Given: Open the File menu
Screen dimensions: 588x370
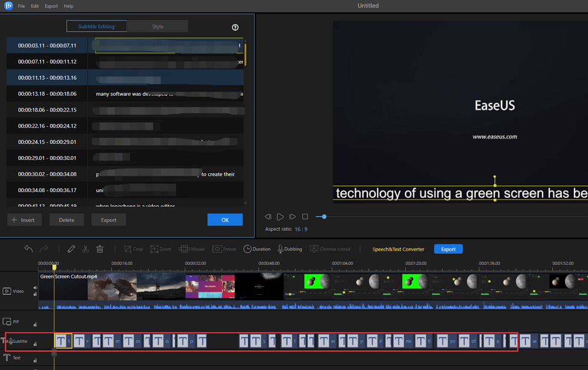Looking at the screenshot, I should (21, 6).
